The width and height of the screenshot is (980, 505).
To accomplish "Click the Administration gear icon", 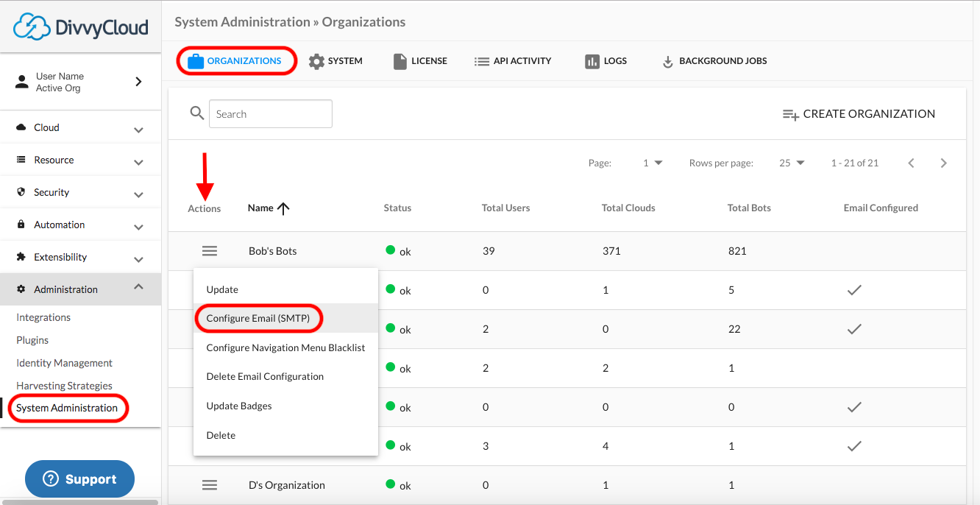I will click(x=21, y=289).
